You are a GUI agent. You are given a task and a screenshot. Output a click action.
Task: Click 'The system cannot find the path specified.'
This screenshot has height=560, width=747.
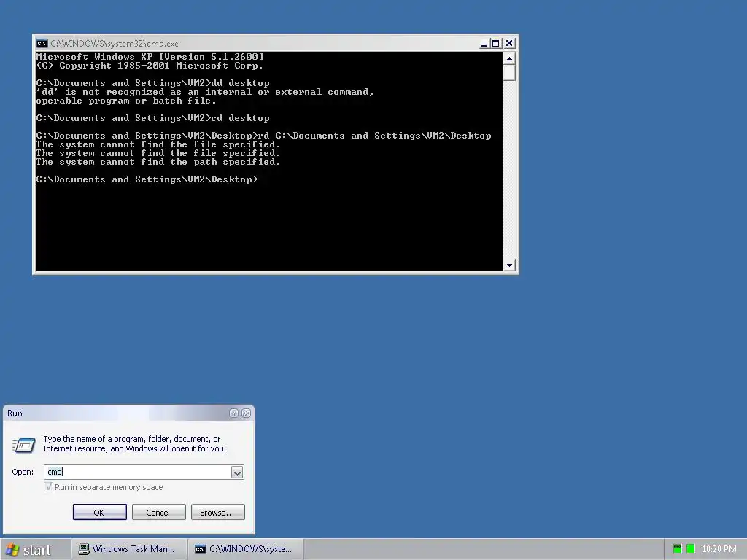pyautogui.click(x=158, y=162)
